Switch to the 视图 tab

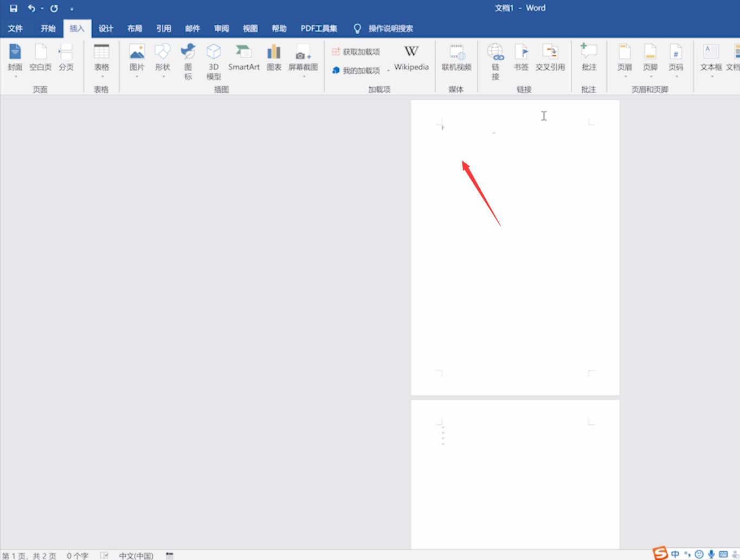pos(250,28)
